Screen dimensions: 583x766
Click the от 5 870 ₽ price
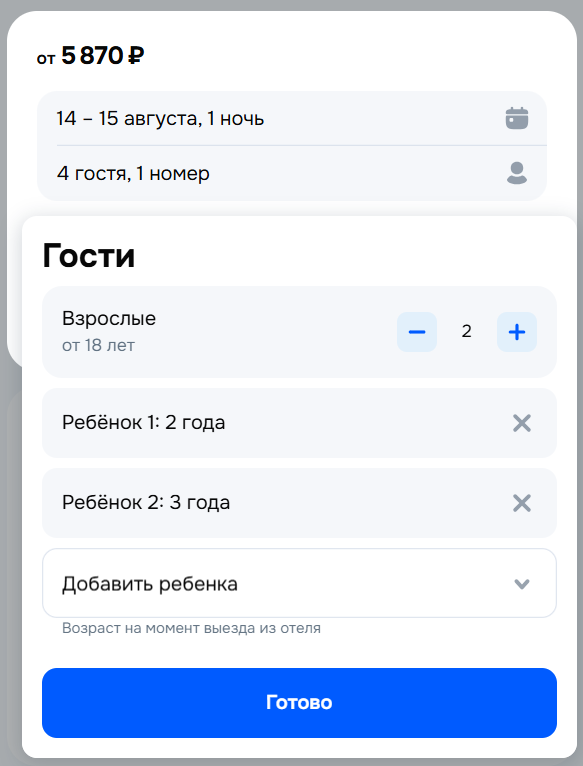pyautogui.click(x=90, y=55)
